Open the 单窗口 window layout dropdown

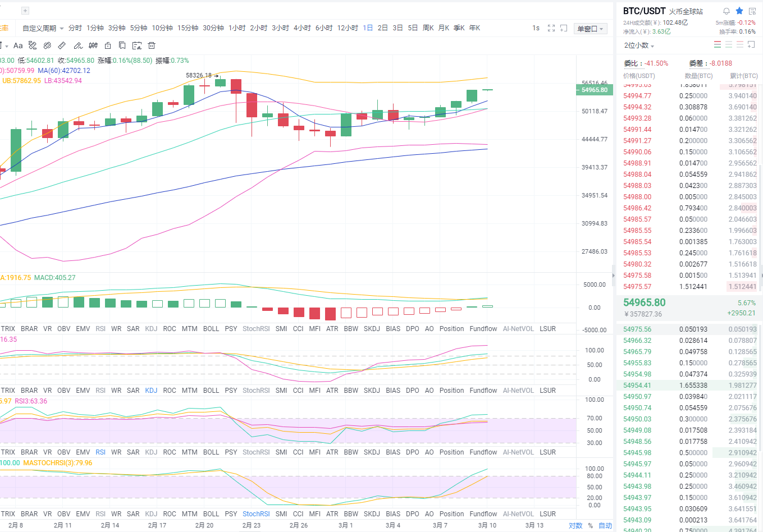[x=590, y=27]
